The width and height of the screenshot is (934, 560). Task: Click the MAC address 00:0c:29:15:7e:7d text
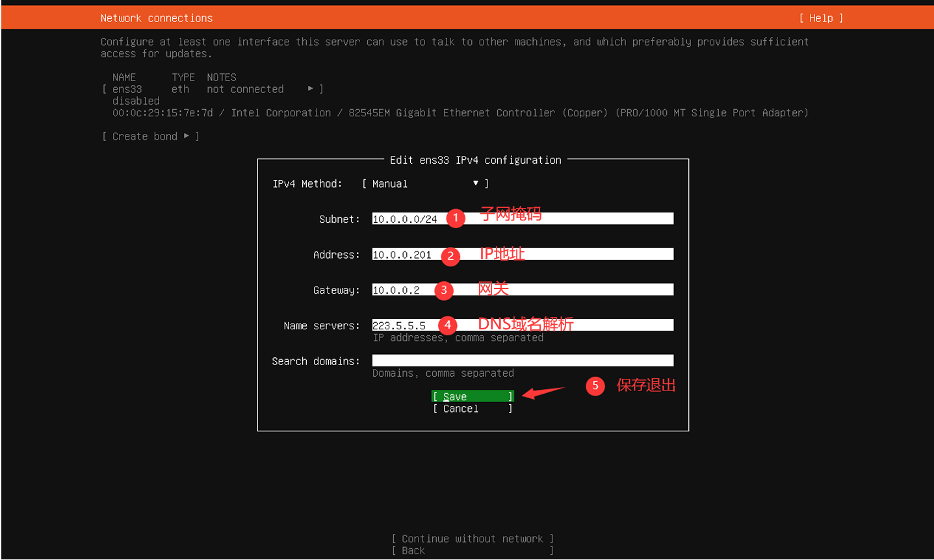pyautogui.click(x=162, y=113)
